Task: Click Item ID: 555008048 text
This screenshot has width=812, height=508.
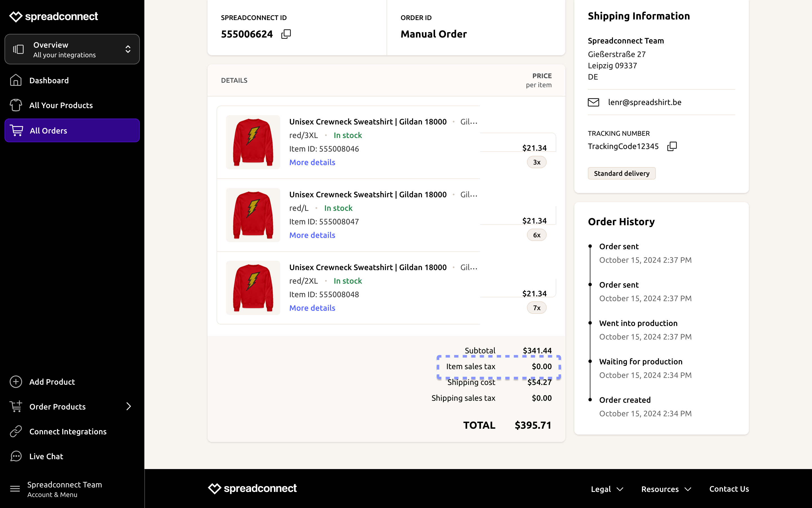Action: (x=324, y=294)
